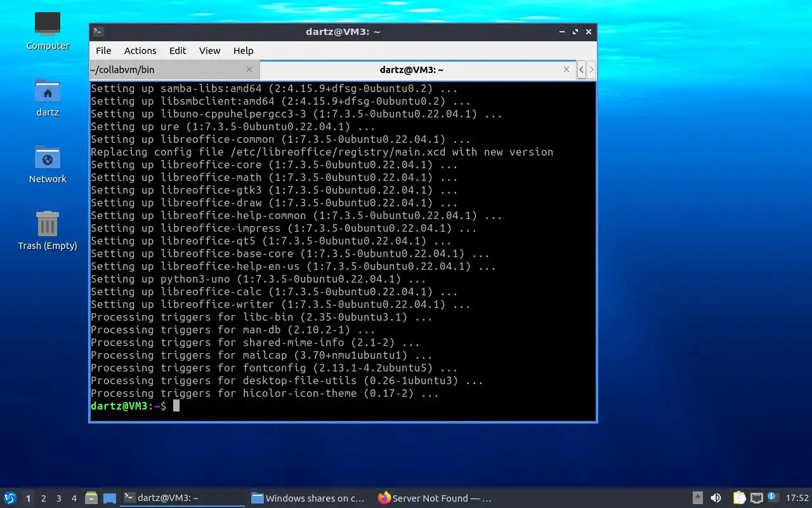
Task: Click the 'Setting up libreoffice-impress' line
Action: (284, 228)
